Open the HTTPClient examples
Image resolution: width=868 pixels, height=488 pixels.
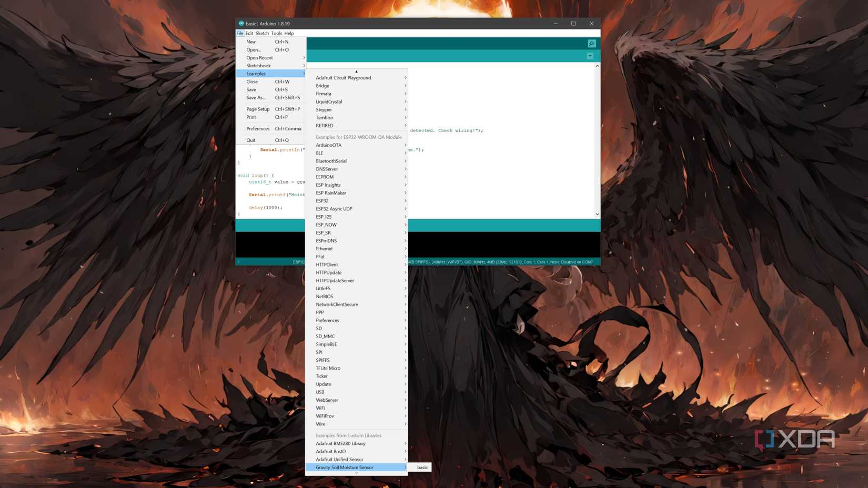357,265
